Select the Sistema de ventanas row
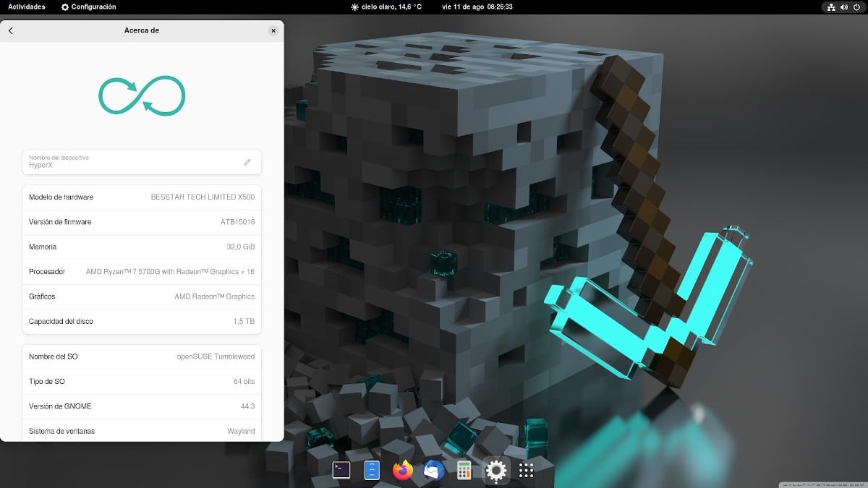868x488 pixels. coord(142,431)
